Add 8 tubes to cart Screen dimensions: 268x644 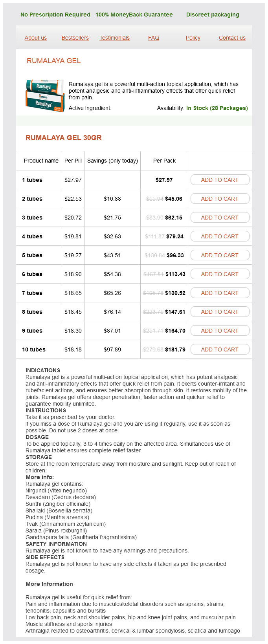point(220,312)
